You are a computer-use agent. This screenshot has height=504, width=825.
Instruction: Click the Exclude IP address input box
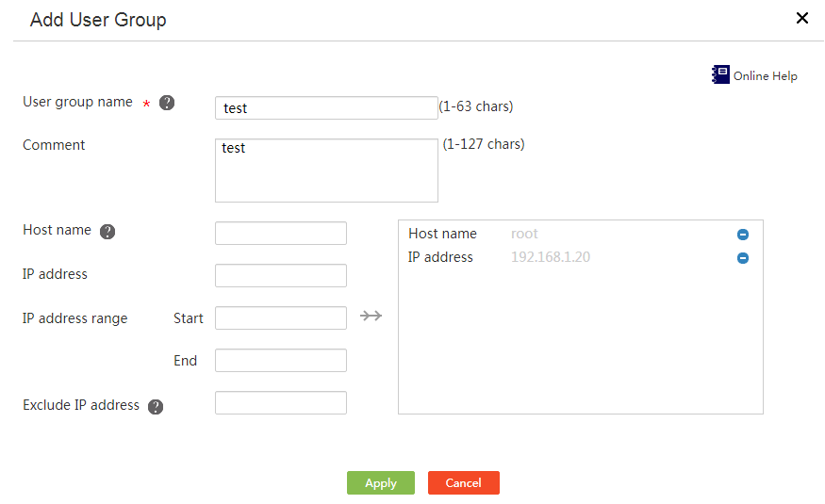click(280, 402)
